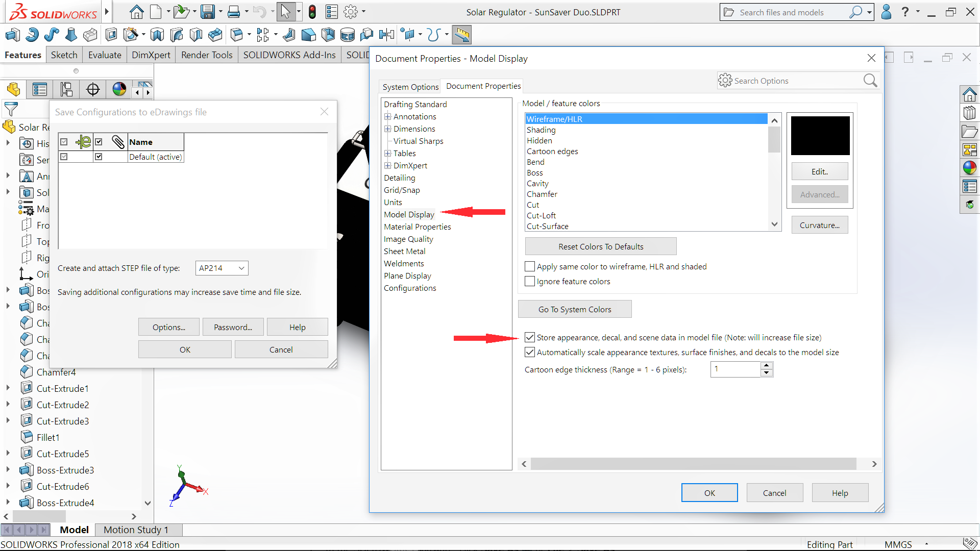Click the Home icon in top toolbar
980x551 pixels.
(x=136, y=12)
